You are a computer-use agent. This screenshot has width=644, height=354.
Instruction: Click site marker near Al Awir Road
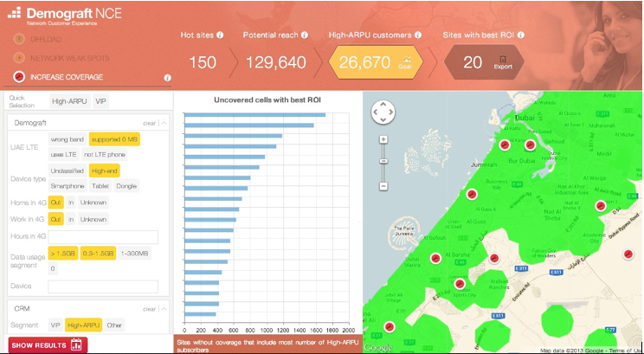click(601, 206)
